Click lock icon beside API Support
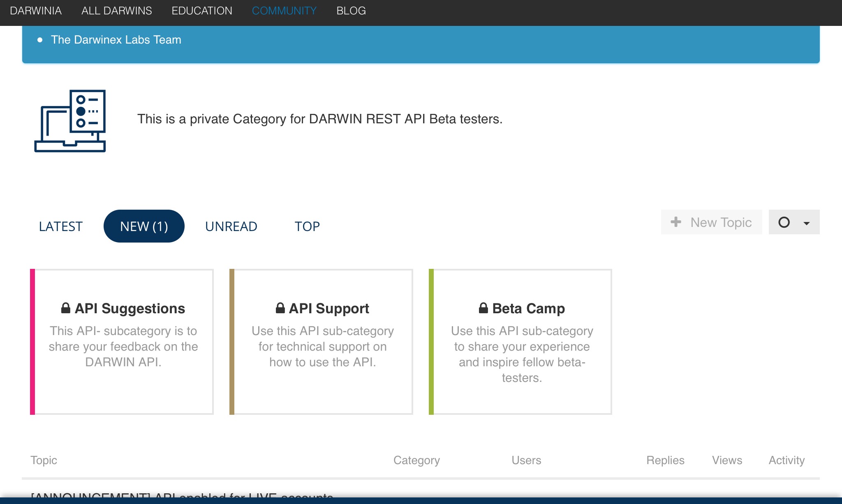 tap(280, 308)
